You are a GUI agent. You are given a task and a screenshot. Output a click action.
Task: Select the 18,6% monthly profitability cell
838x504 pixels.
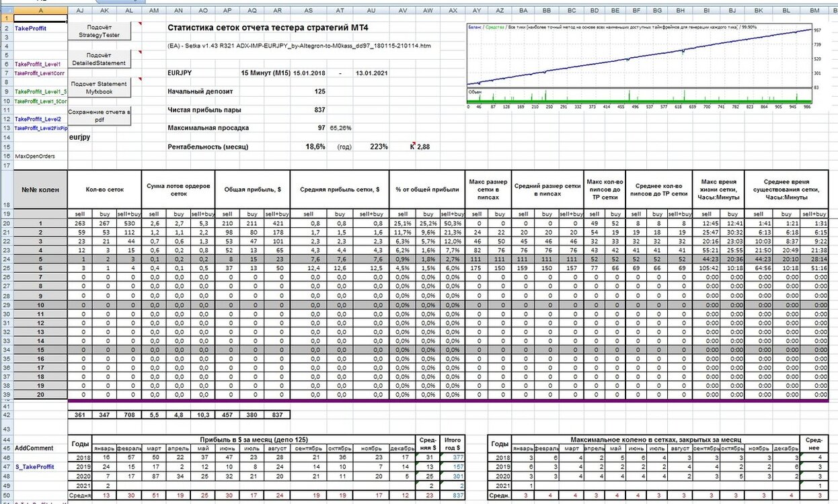308,146
